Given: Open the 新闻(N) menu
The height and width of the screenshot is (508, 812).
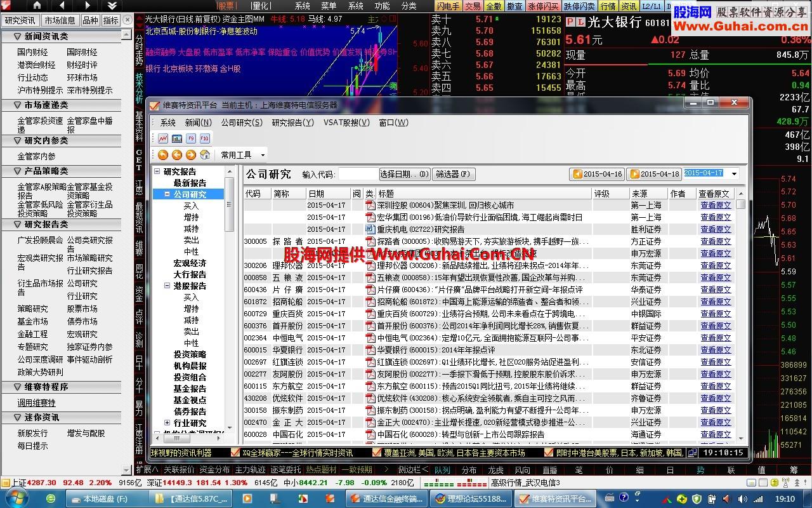Looking at the screenshot, I should tap(199, 123).
